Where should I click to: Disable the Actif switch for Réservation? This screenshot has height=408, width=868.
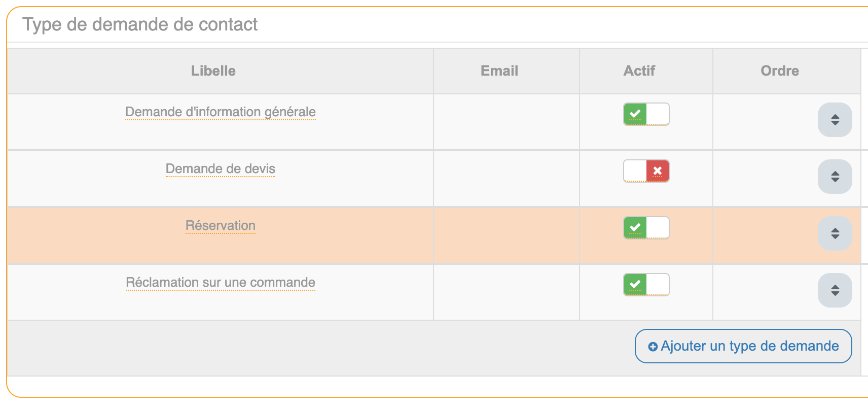(x=646, y=228)
